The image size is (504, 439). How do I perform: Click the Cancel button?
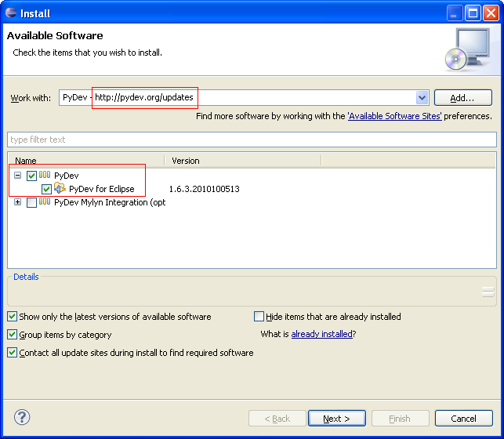tap(463, 419)
